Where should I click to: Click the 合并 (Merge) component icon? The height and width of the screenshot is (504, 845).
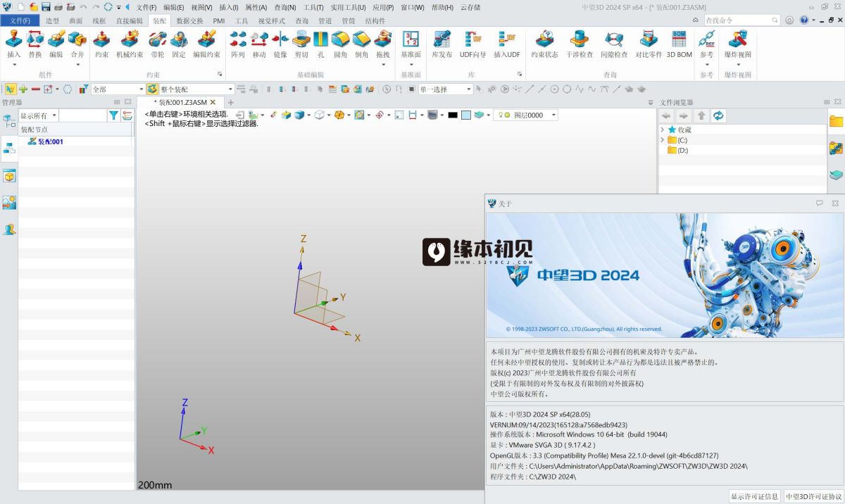[x=77, y=39]
